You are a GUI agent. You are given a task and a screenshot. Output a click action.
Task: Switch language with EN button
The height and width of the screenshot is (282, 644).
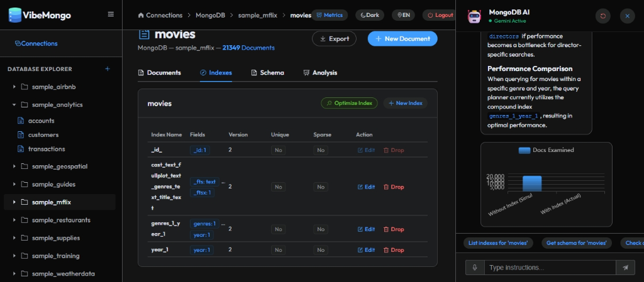(x=403, y=15)
